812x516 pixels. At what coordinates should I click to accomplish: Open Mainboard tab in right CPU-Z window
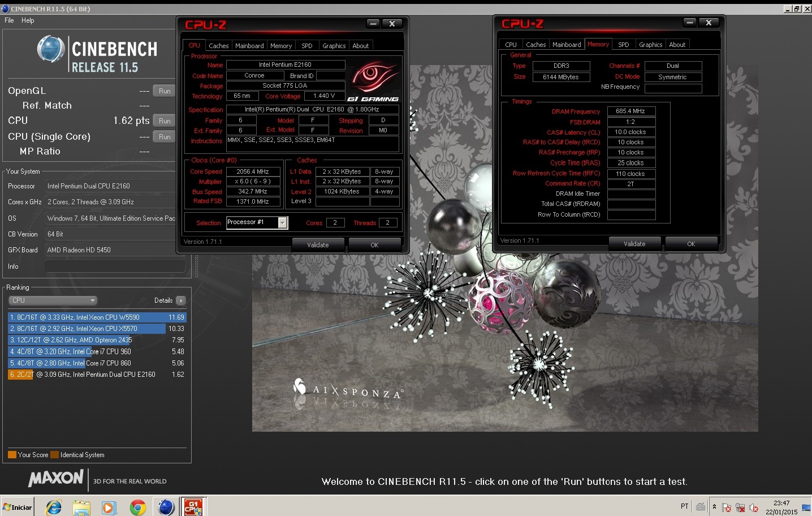point(567,45)
